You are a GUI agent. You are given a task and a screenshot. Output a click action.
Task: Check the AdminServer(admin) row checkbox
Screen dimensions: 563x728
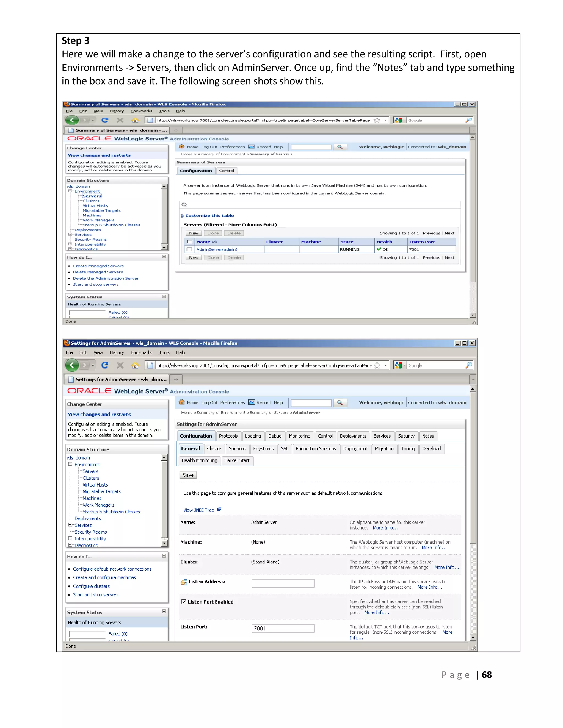coord(189,249)
